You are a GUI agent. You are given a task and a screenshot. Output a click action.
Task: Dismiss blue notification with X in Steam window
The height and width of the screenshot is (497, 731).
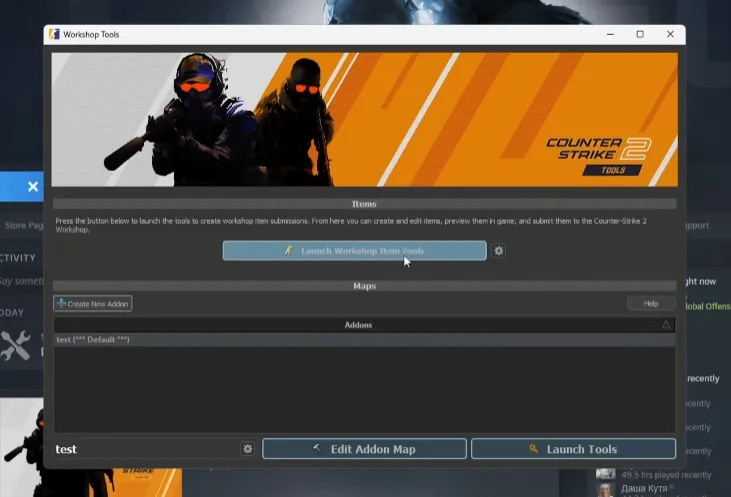pyautogui.click(x=33, y=186)
